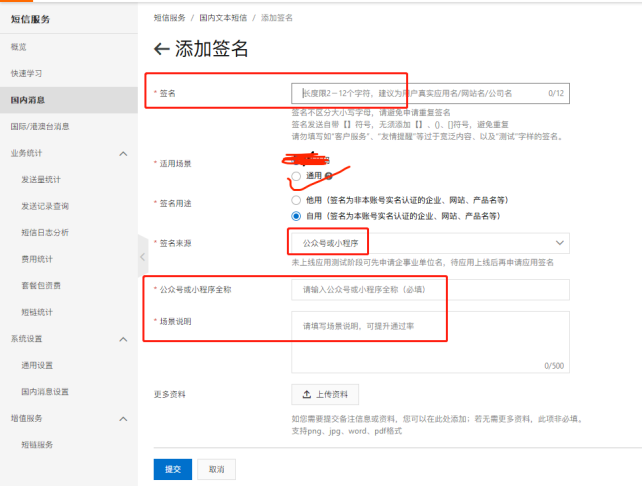The height and width of the screenshot is (486, 643).
Task: Collapse the 增值服务 section
Action: tap(123, 419)
